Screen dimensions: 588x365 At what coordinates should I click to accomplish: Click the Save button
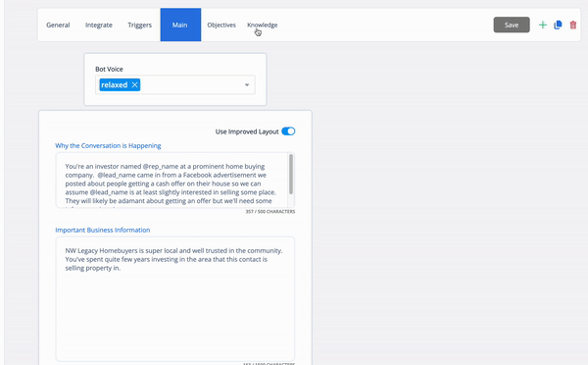point(512,25)
